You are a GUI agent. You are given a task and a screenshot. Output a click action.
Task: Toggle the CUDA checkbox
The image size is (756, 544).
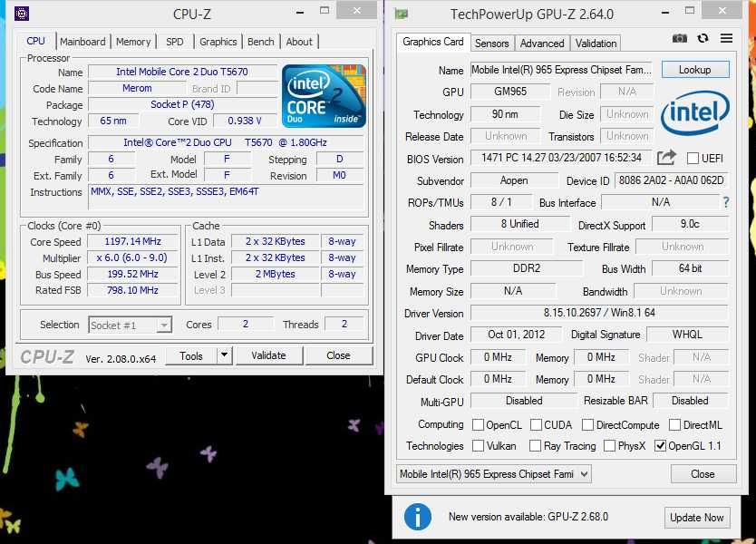point(536,424)
